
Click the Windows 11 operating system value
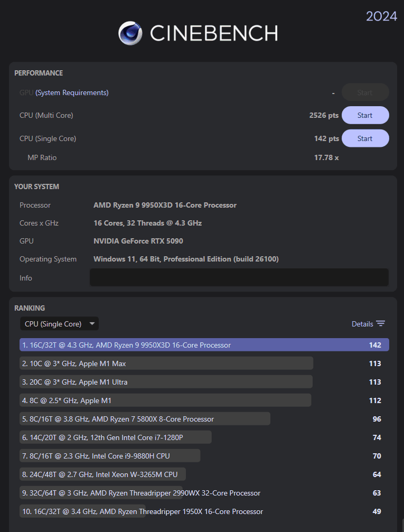pyautogui.click(x=186, y=259)
